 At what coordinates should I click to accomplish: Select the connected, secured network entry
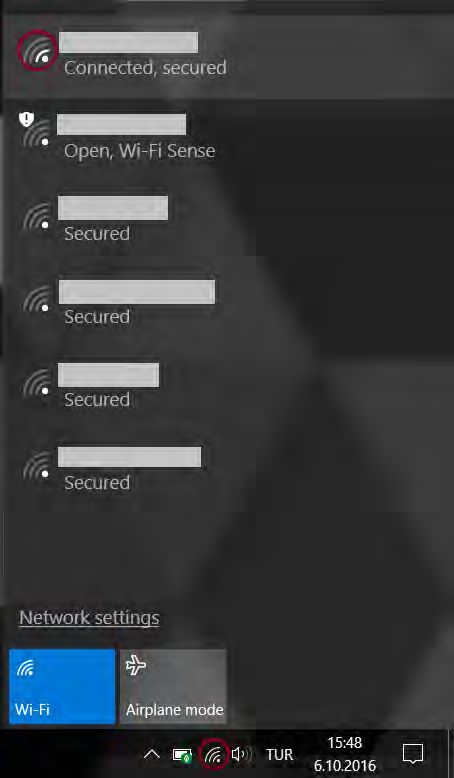226,57
